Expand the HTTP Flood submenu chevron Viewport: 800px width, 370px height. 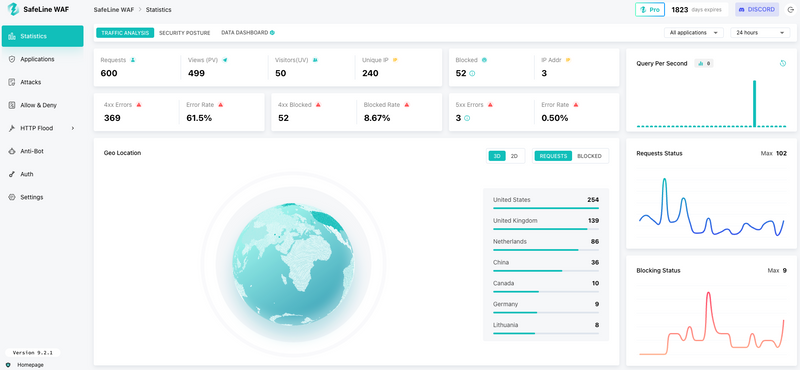72,128
